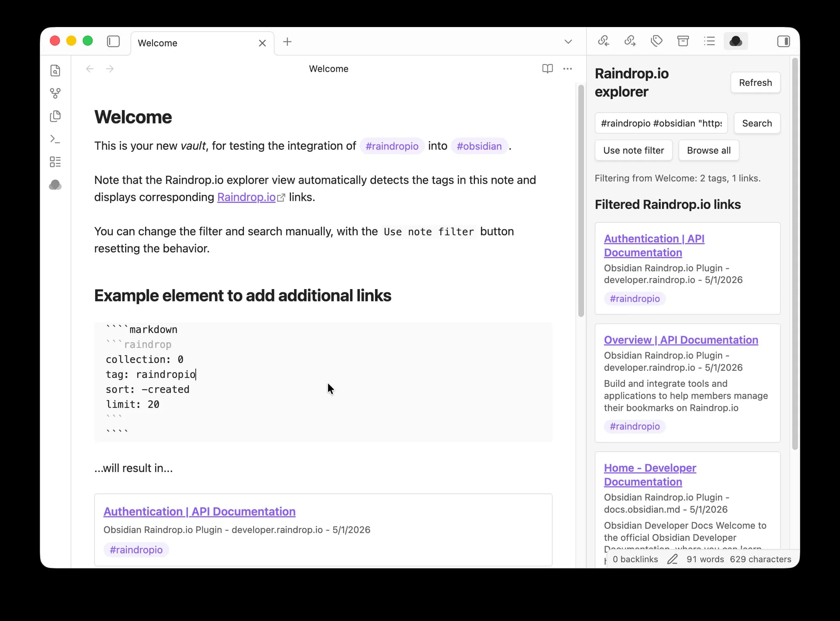The width and height of the screenshot is (840, 621).
Task: Place cursor on 'sort: -created' line
Action: [148, 390]
